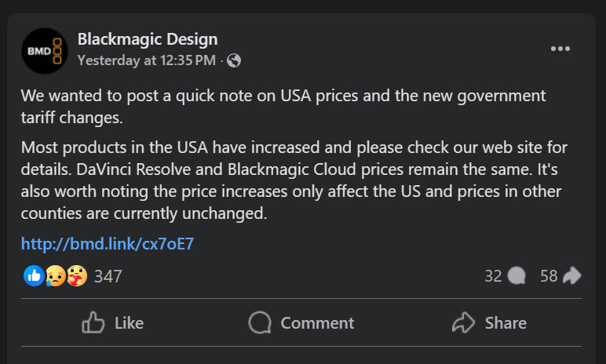View the 58 shares count
This screenshot has width=606, height=364.
549,276
